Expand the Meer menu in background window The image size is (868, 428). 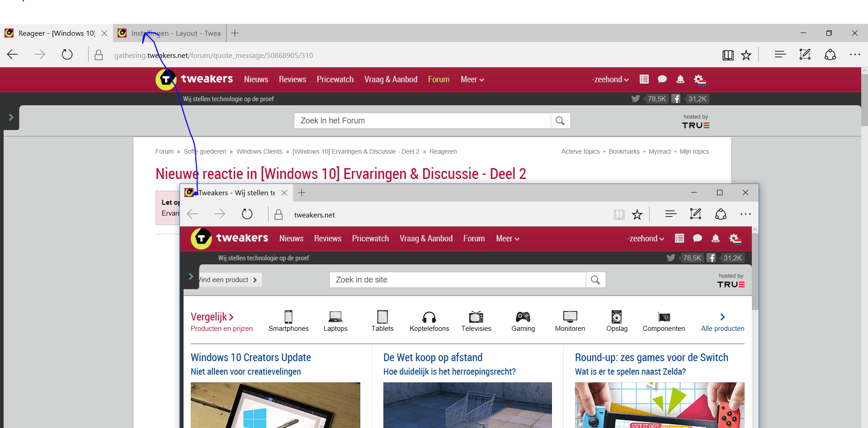[472, 80]
